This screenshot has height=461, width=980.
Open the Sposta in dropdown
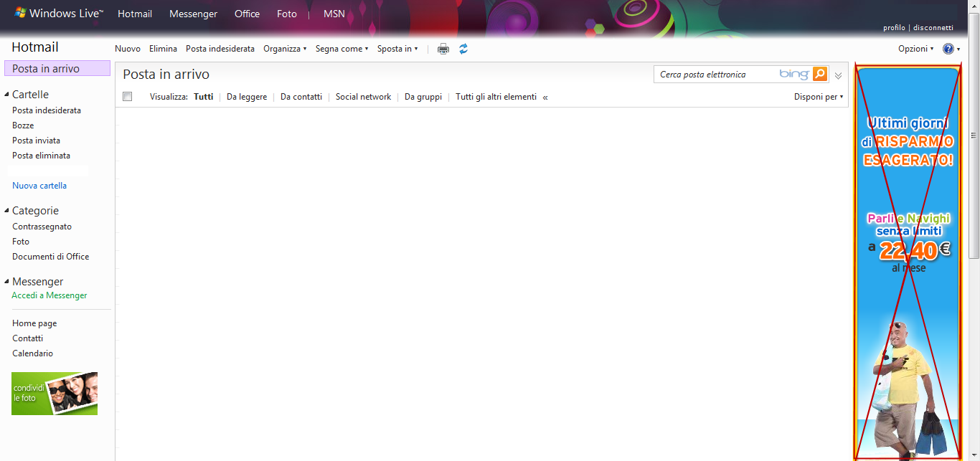[397, 49]
